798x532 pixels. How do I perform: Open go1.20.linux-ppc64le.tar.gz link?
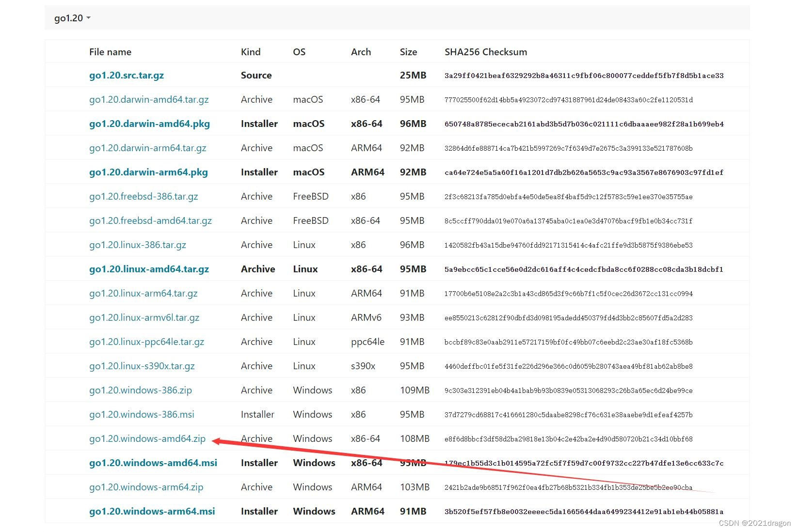click(x=146, y=342)
